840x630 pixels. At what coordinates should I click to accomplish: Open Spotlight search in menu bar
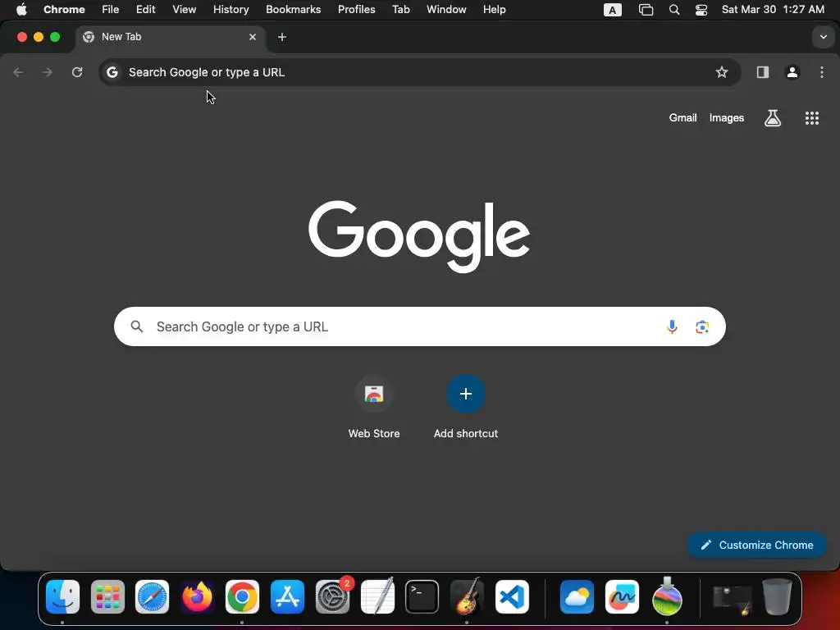click(674, 10)
